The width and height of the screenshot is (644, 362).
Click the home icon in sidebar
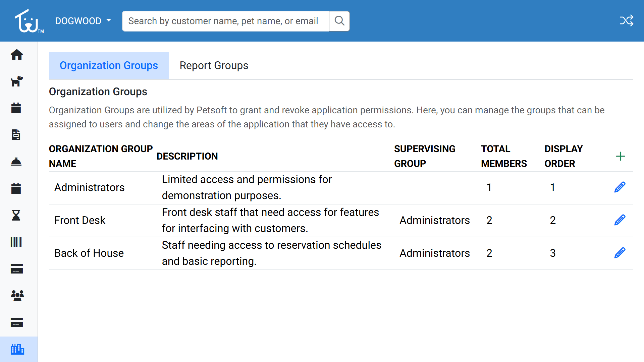pyautogui.click(x=16, y=54)
